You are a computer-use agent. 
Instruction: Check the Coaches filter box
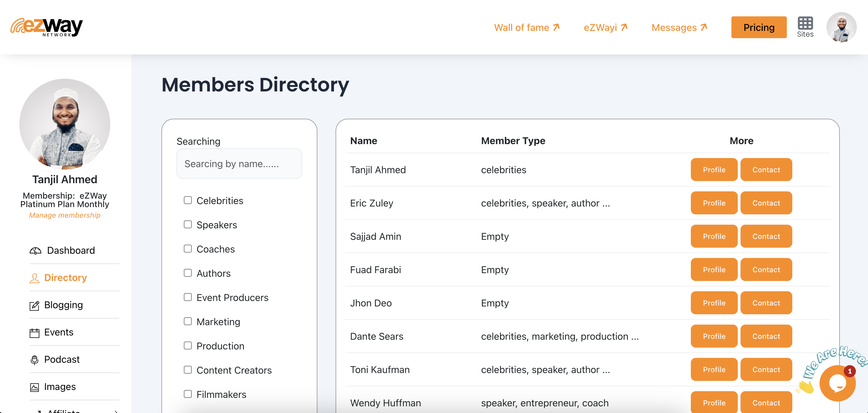[188, 249]
